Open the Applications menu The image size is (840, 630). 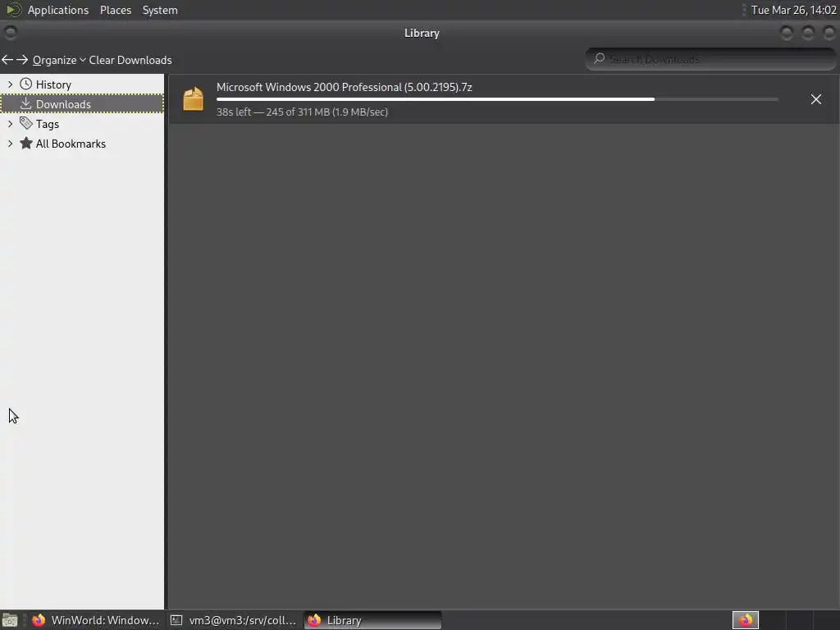coord(58,10)
